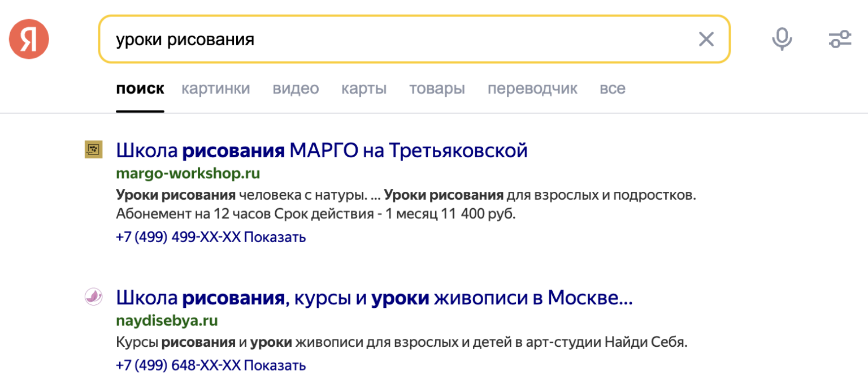868x387 pixels.
Task: Expand the все services menu
Action: [612, 89]
